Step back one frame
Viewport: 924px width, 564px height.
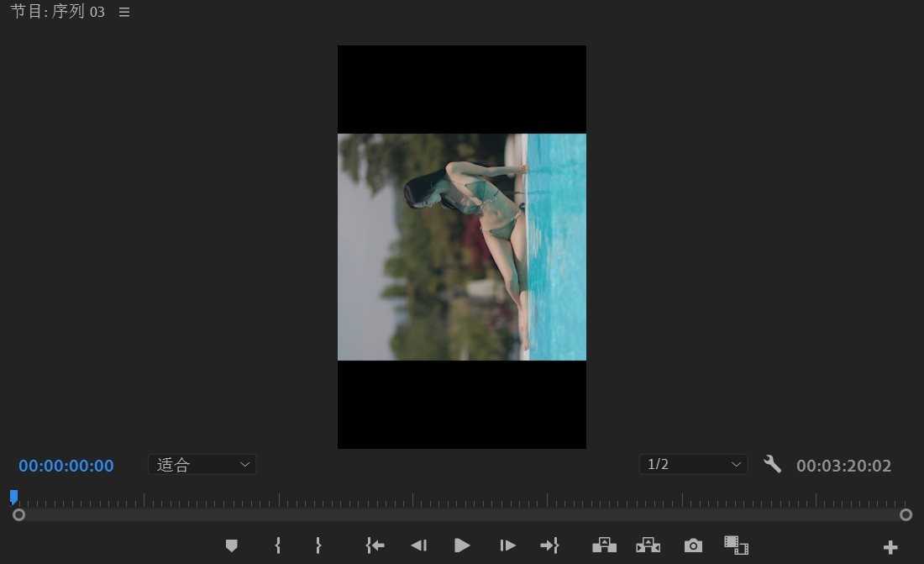pyautogui.click(x=418, y=546)
